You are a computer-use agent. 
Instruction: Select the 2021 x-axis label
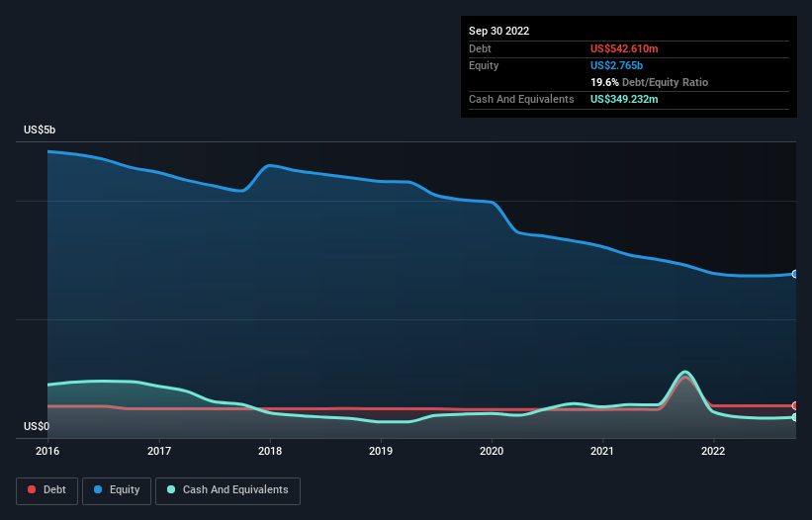pyautogui.click(x=602, y=451)
